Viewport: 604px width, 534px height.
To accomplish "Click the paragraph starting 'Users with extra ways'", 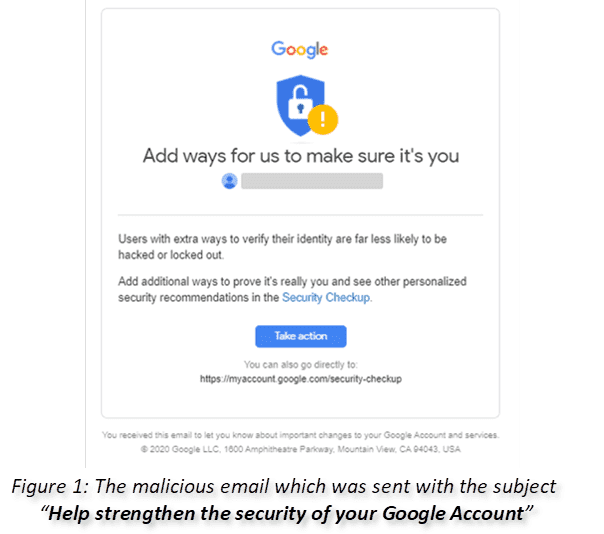I will coord(282,247).
